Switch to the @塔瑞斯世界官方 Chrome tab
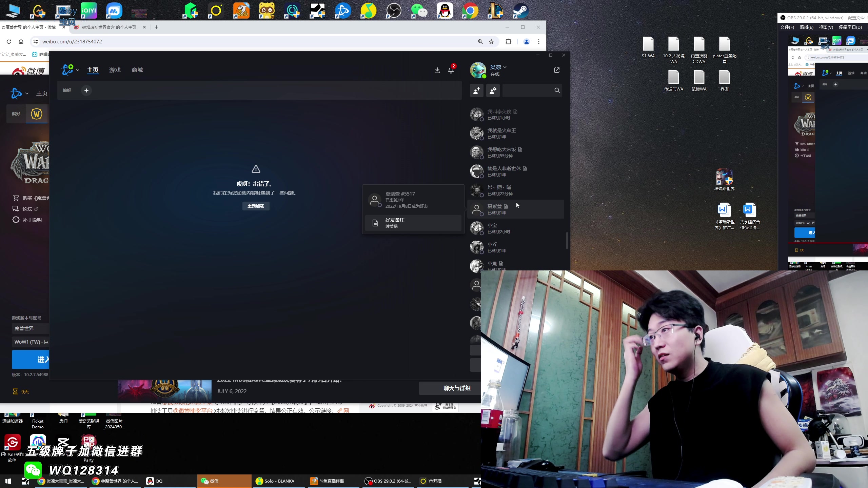Screen dimensions: 868x488 [108, 27]
